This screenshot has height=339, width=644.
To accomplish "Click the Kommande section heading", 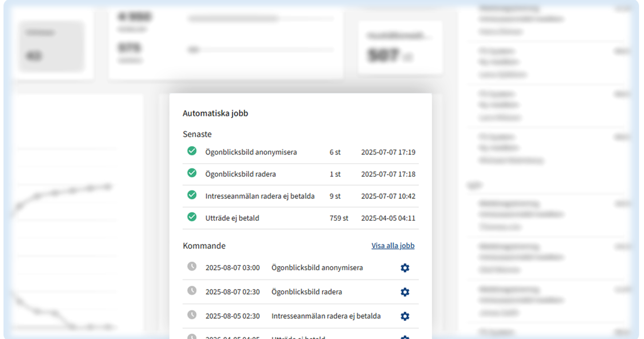I will point(204,246).
